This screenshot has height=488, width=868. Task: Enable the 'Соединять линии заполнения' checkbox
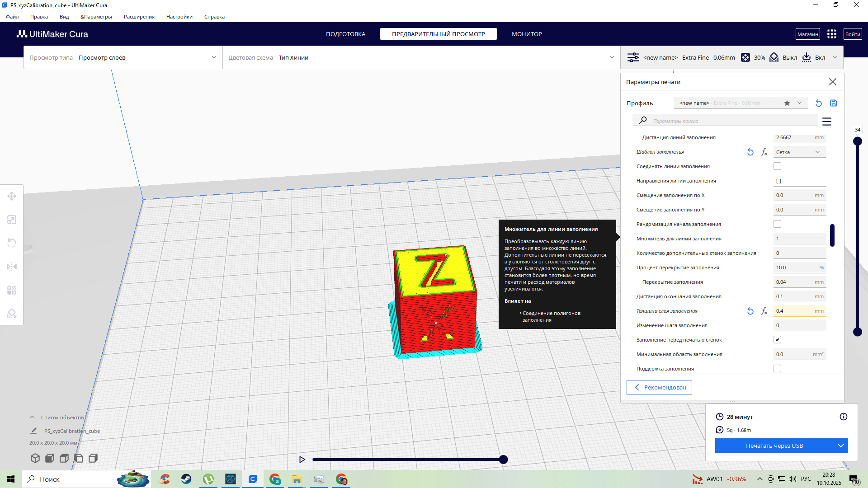click(777, 166)
